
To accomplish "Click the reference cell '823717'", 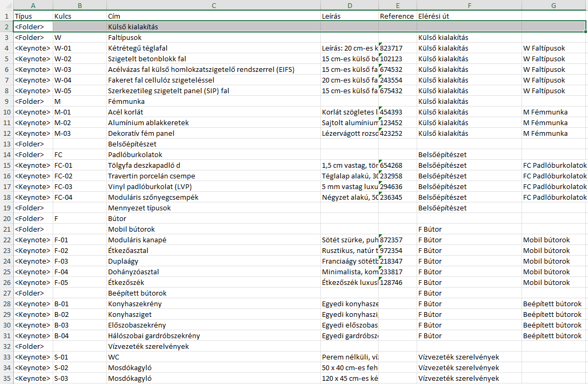I will [396, 48].
